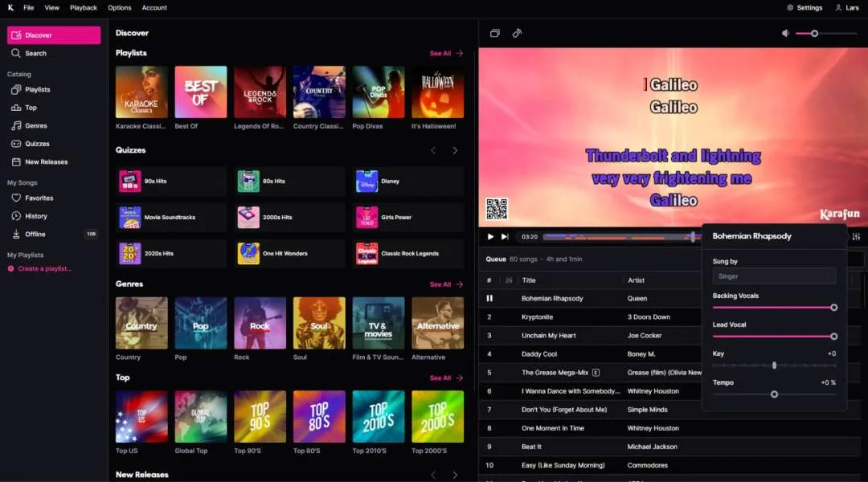Click the Sung by Singer input field
The height and width of the screenshot is (482, 868).
click(774, 276)
